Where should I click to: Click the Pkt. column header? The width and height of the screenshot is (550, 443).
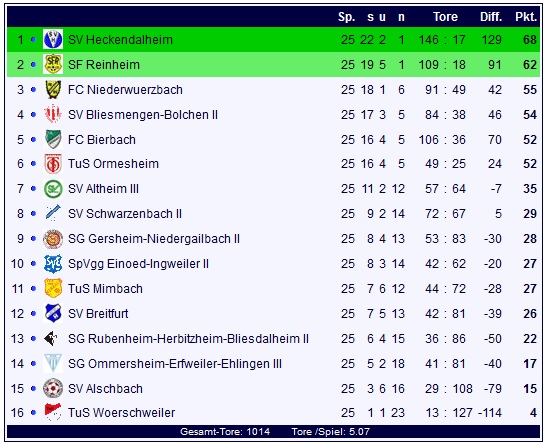coord(526,17)
